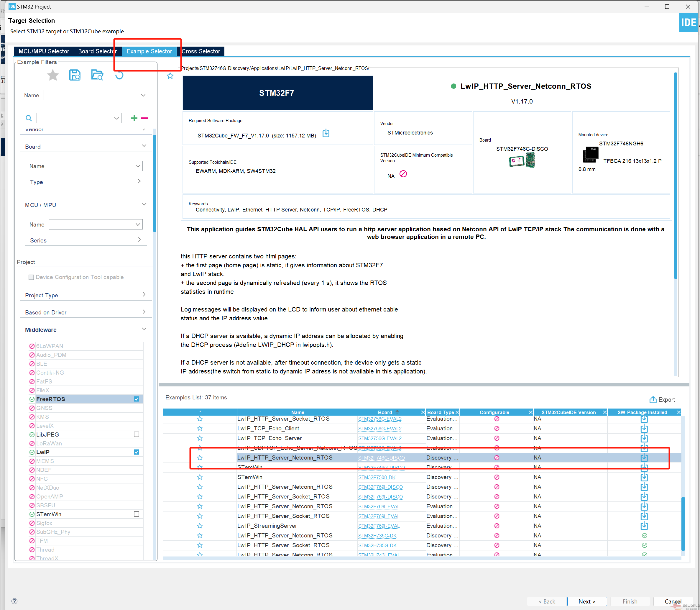Screen dimensions: 700x610
Task: Star the LwIP_StreamingServer row
Action: coord(200,526)
